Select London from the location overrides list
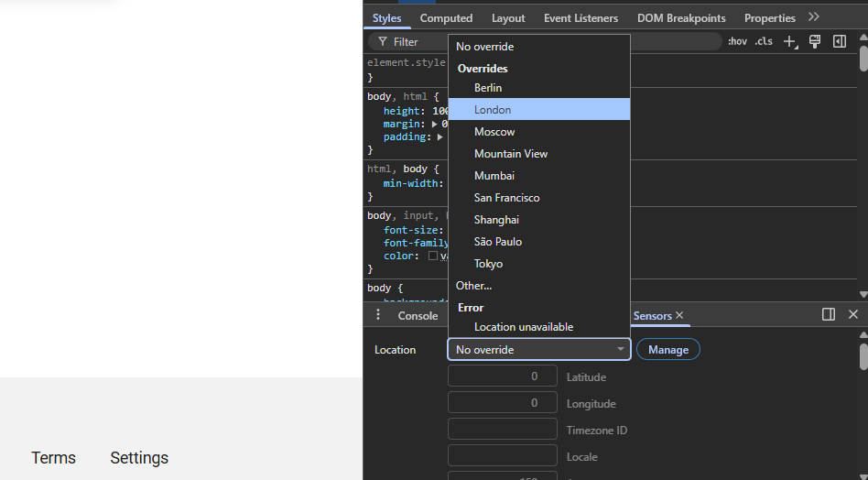This screenshot has width=868, height=480. point(538,110)
